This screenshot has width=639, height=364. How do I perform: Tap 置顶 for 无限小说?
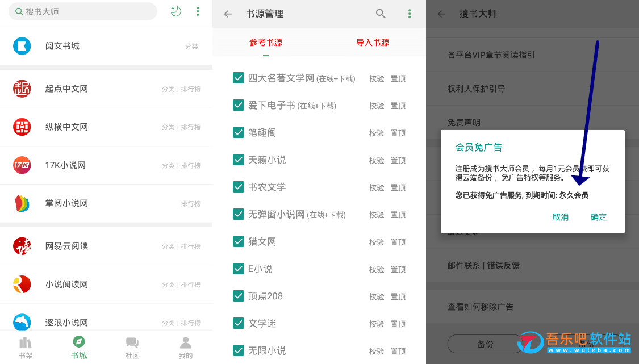398,351
